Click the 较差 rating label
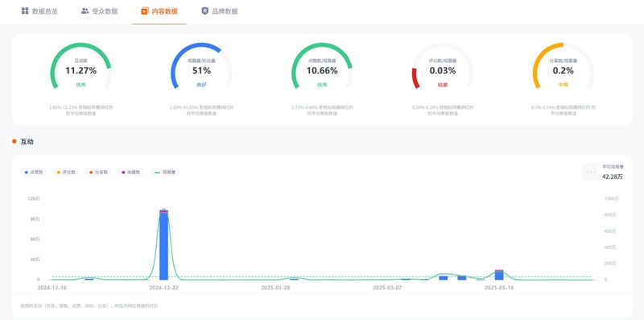Screen dimensions: 644x320 [443, 85]
